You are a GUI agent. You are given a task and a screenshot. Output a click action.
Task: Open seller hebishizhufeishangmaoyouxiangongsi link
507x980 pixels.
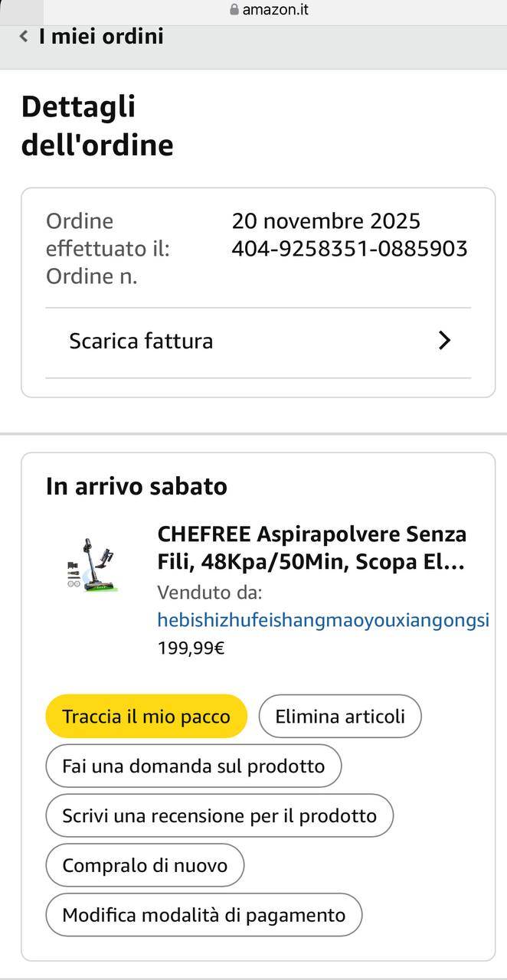[322, 620]
